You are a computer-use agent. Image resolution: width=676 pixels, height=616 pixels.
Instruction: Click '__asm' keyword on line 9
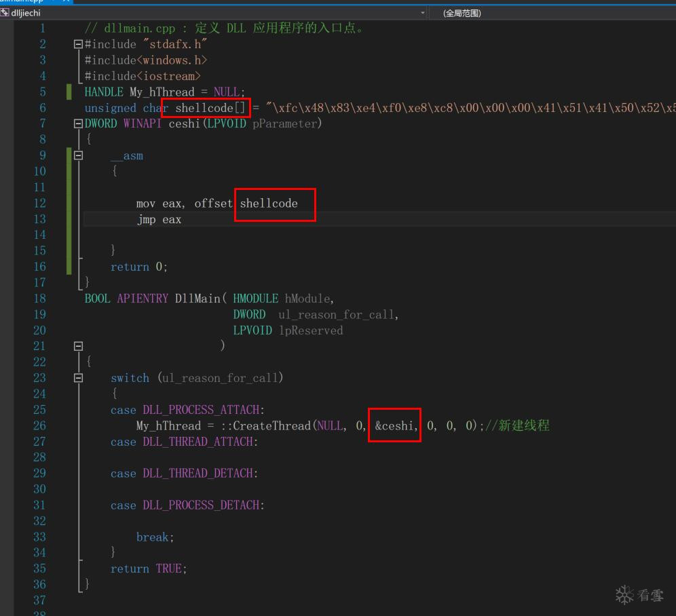click(x=127, y=155)
